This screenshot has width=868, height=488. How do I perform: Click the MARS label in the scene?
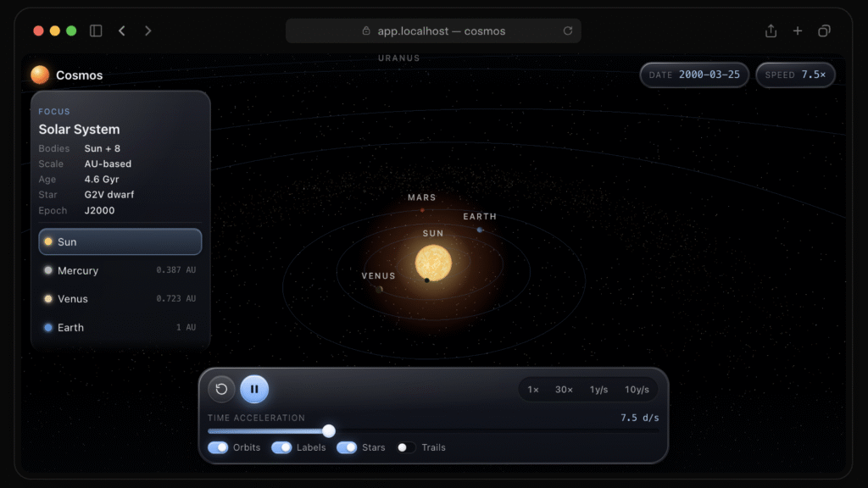pos(422,197)
